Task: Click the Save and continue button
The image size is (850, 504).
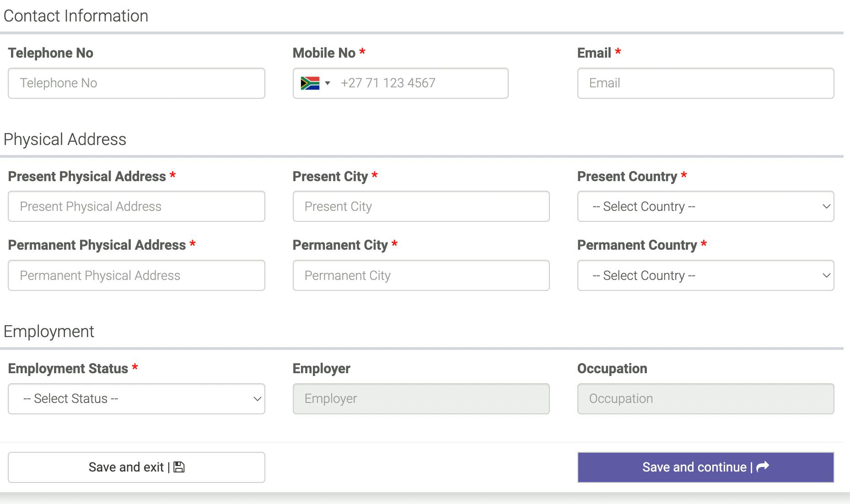Action: (x=705, y=467)
